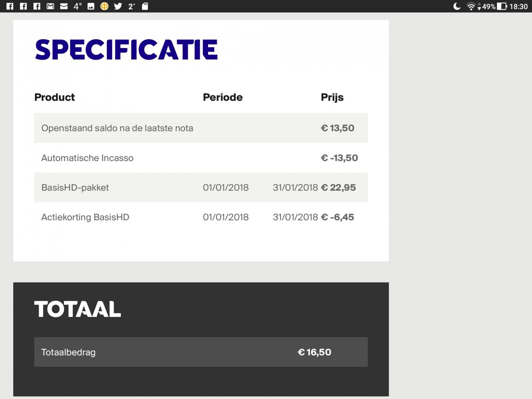Tap the leftmost Facebook notification icon
Screen dimensions: 532x399
(10, 6)
